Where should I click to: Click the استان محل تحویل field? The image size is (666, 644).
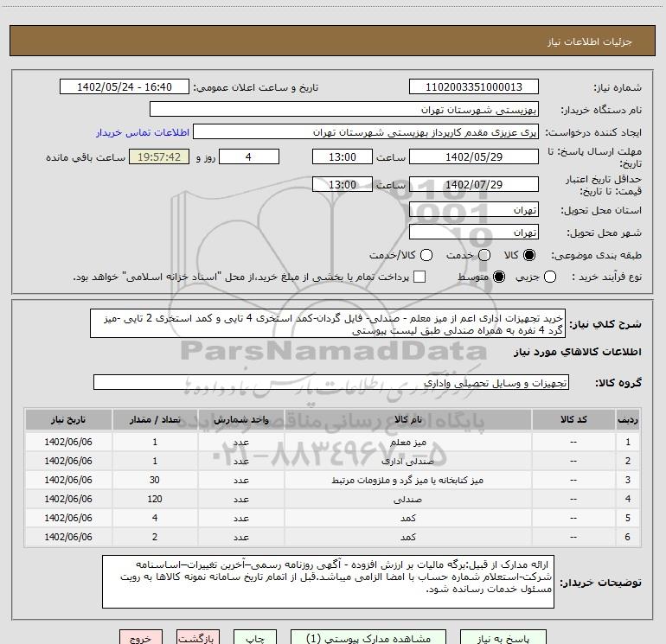click(x=474, y=209)
